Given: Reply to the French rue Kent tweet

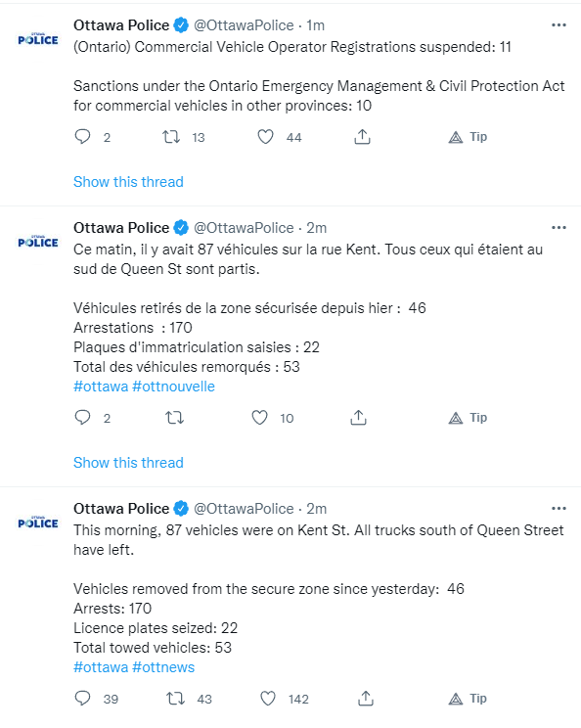Looking at the screenshot, I should pos(82,418).
